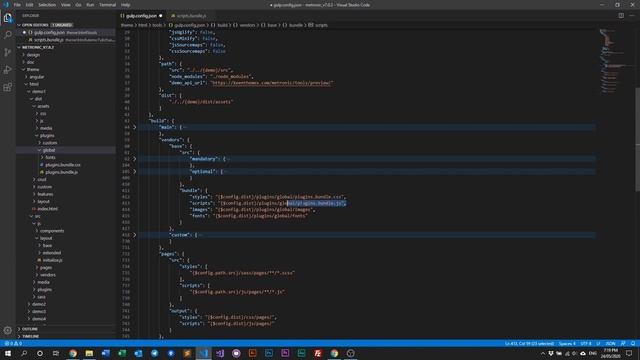Open the Run menu
The image size is (640, 360).
90,5
